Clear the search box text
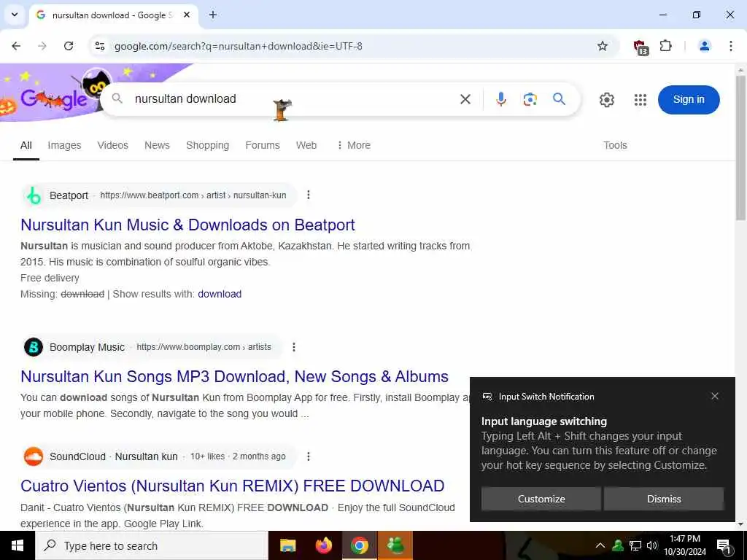 click(465, 99)
